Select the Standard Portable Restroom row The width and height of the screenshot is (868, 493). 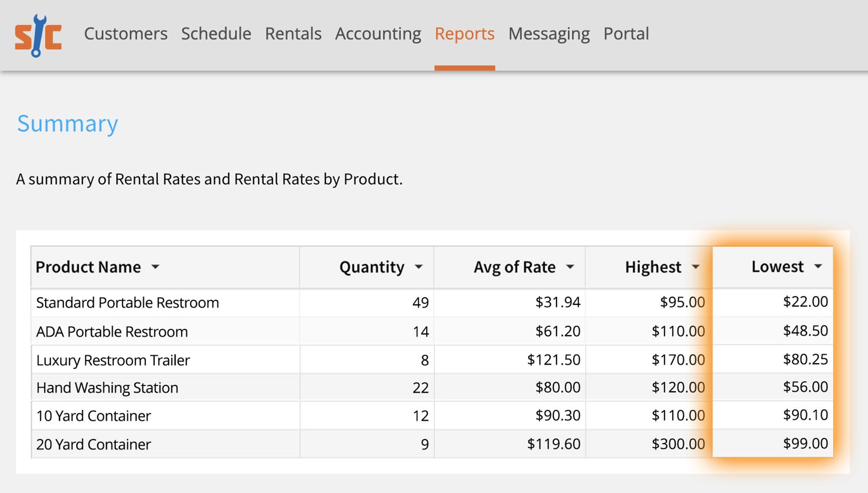point(127,303)
